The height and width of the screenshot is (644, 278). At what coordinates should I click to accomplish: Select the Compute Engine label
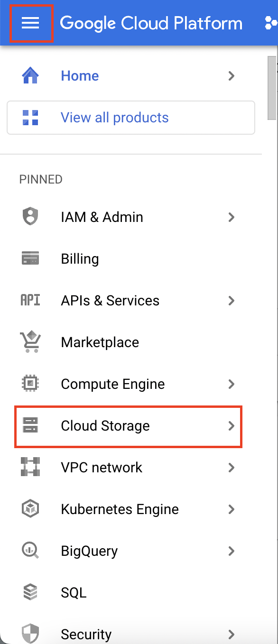click(x=113, y=384)
